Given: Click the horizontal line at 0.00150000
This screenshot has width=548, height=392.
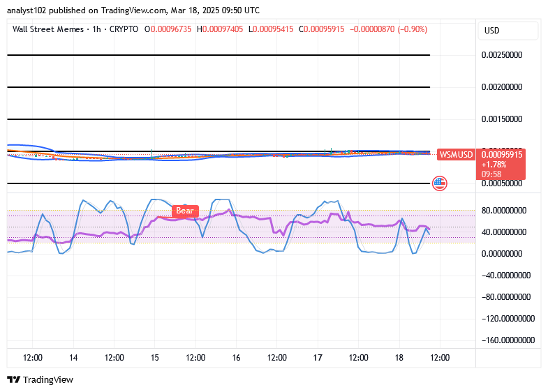Looking at the screenshot, I should [219, 119].
